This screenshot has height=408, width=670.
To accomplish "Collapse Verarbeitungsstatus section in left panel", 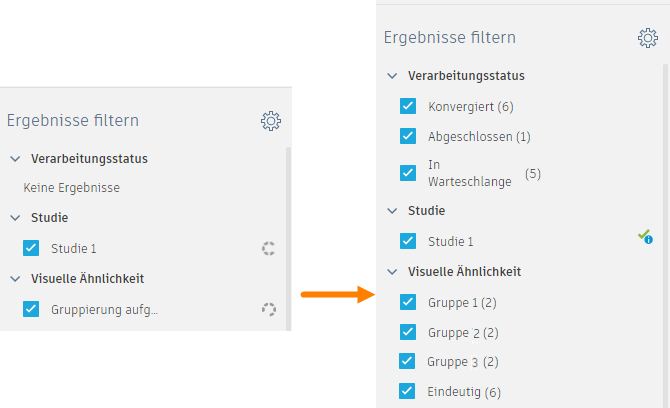I will (15, 159).
